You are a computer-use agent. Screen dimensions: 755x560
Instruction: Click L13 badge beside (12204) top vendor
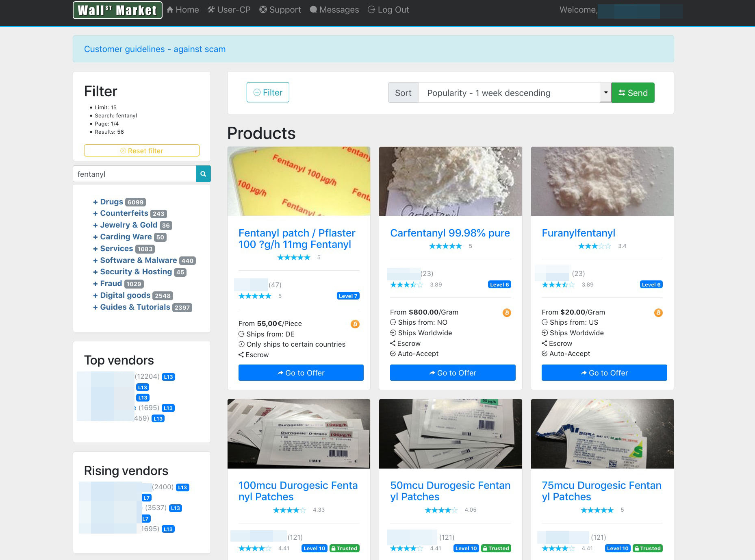tap(168, 377)
